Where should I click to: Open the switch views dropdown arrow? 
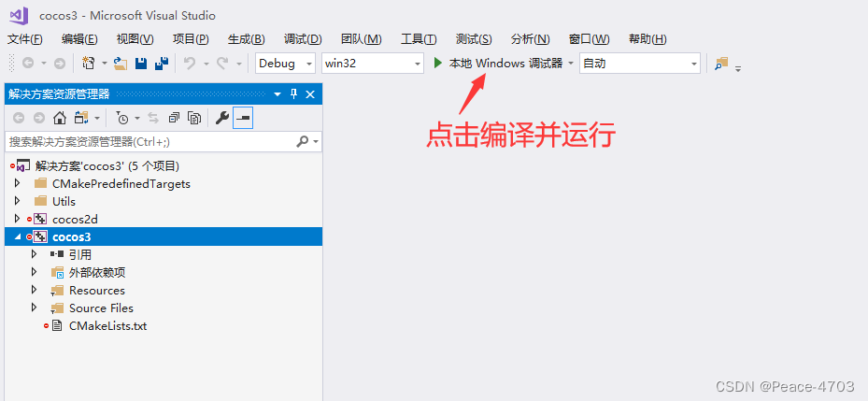(97, 118)
